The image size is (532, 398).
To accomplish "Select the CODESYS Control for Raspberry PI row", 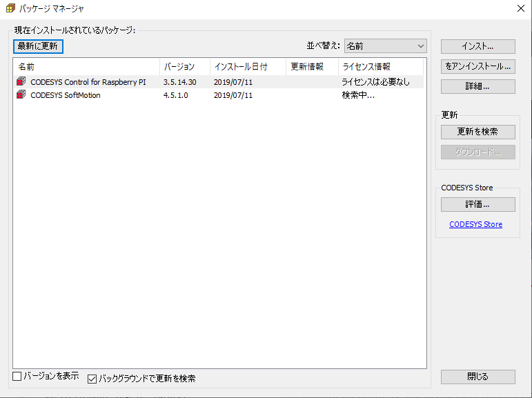I will pos(219,82).
